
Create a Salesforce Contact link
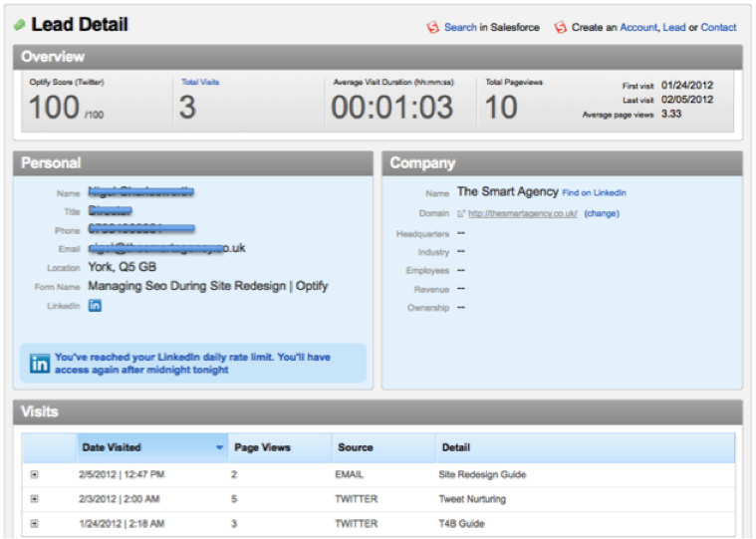point(718,28)
